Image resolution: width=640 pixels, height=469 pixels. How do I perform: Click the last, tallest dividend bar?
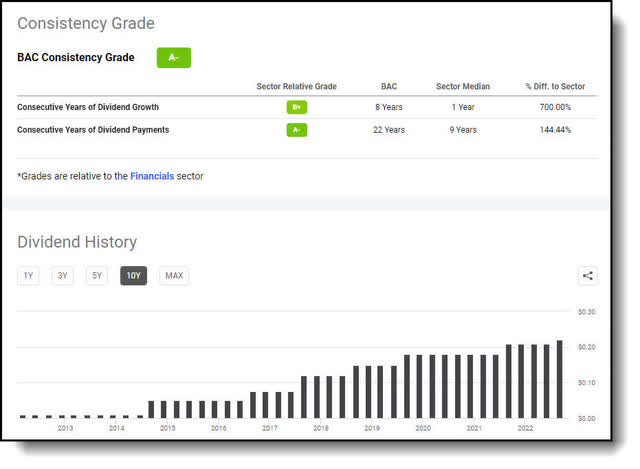click(560, 379)
